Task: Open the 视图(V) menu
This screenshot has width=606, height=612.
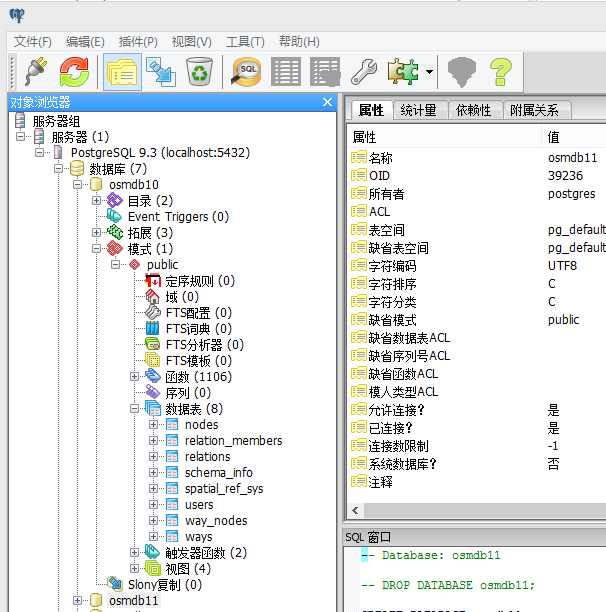Action: 192,41
